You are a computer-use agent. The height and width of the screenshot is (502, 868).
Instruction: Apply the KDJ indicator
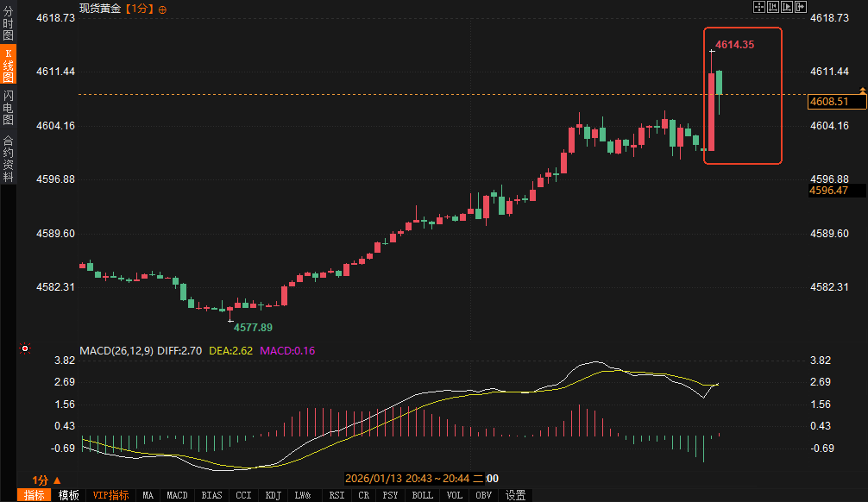[273, 495]
